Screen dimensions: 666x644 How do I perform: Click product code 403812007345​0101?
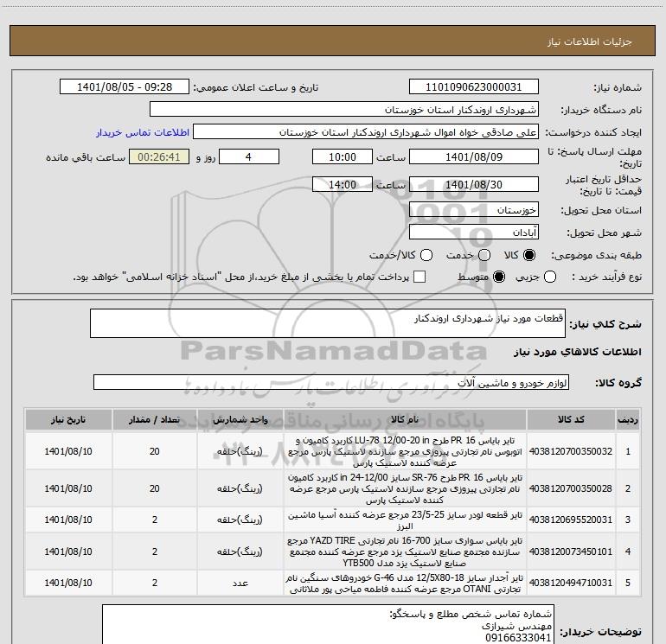[x=571, y=552]
